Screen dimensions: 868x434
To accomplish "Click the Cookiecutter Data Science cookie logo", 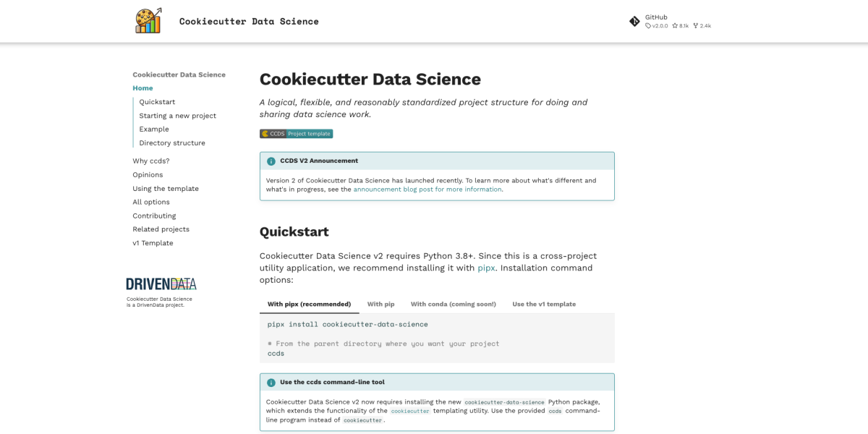I will (x=148, y=20).
